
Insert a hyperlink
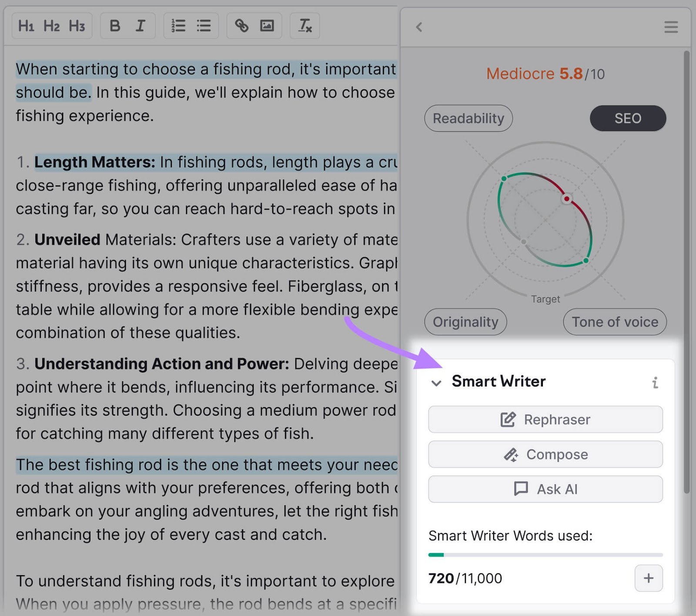click(242, 26)
